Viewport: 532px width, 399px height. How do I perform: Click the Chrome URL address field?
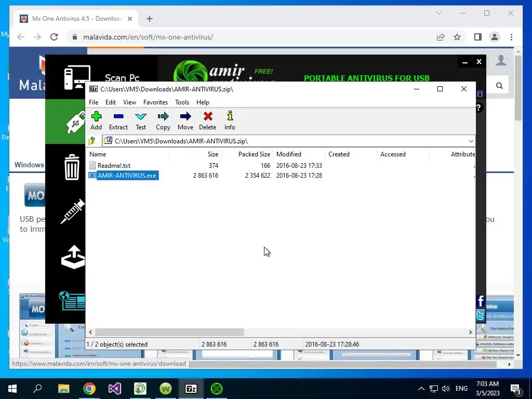tap(250, 37)
